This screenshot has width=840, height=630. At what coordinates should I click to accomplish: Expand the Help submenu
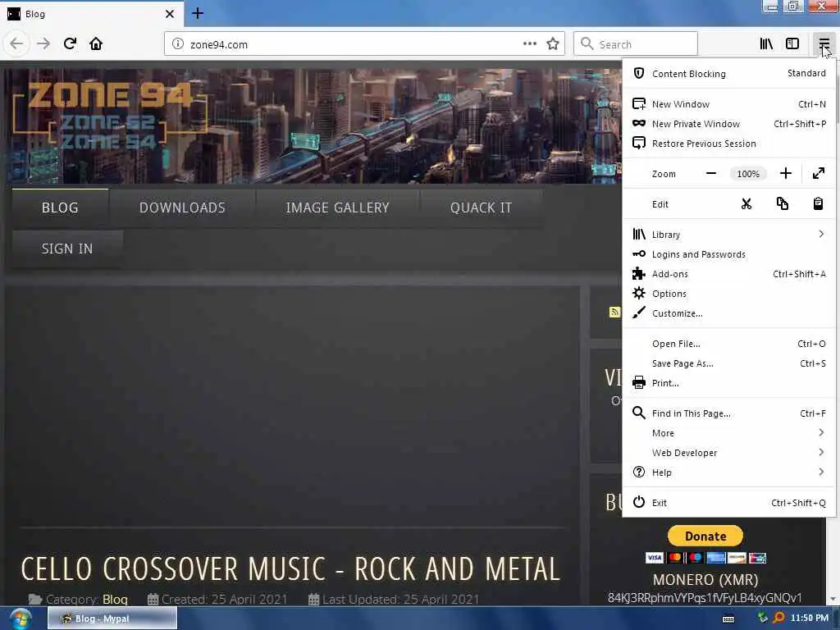[x=729, y=472]
